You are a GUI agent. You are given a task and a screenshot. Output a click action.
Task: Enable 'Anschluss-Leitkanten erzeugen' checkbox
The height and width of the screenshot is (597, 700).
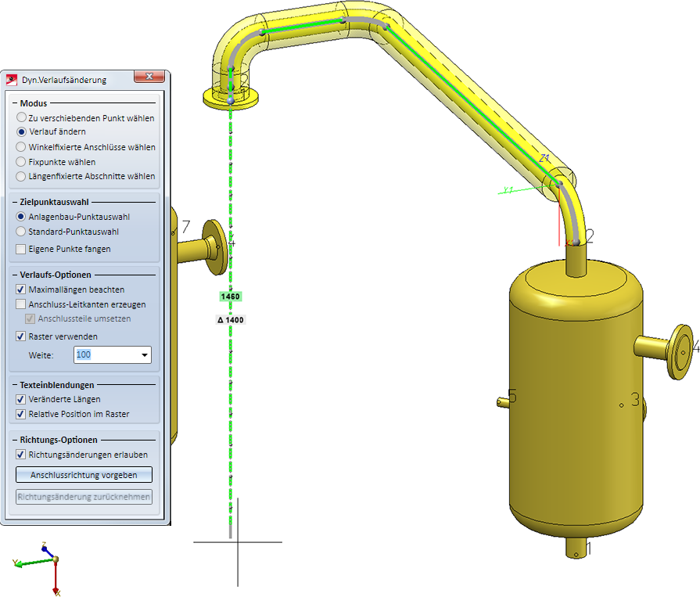pos(21,304)
